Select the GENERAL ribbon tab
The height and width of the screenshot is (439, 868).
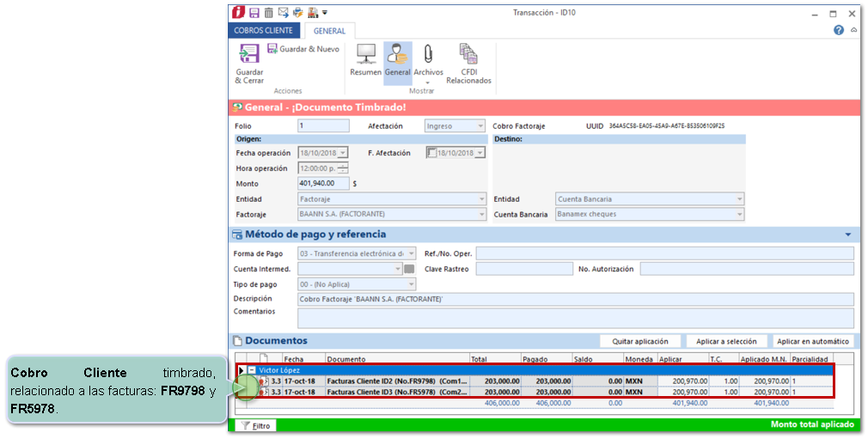pos(329,31)
